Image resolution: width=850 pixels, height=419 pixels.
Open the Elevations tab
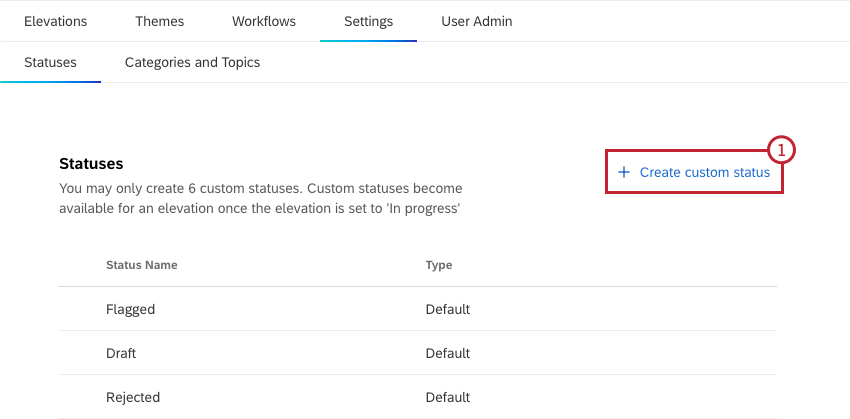pos(55,21)
